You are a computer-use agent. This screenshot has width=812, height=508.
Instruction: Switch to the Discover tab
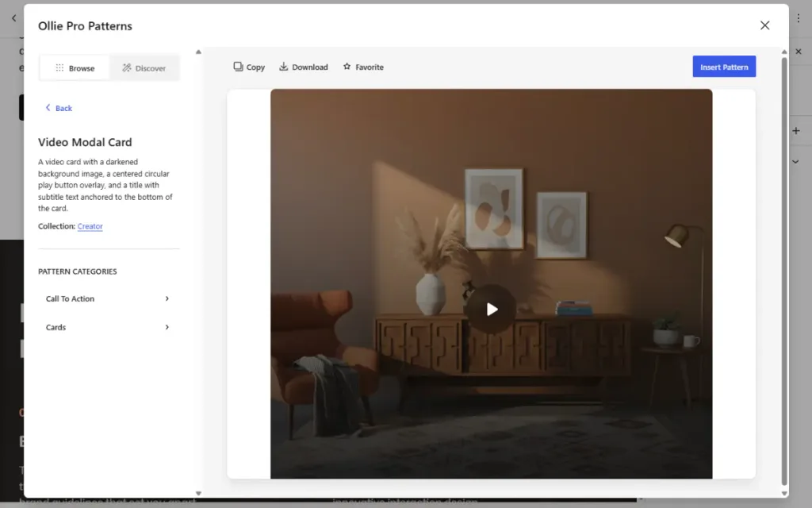(x=144, y=68)
